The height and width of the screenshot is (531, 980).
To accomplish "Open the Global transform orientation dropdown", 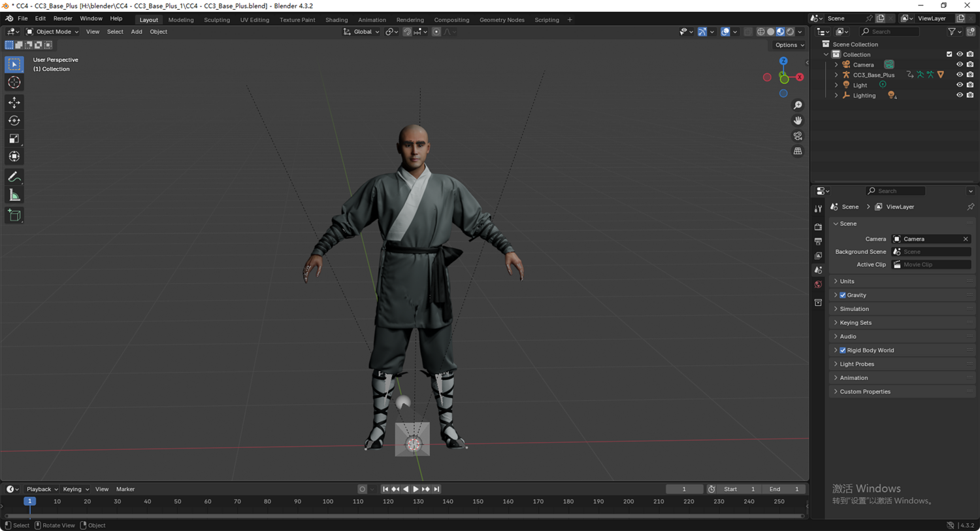I will pyautogui.click(x=362, y=31).
